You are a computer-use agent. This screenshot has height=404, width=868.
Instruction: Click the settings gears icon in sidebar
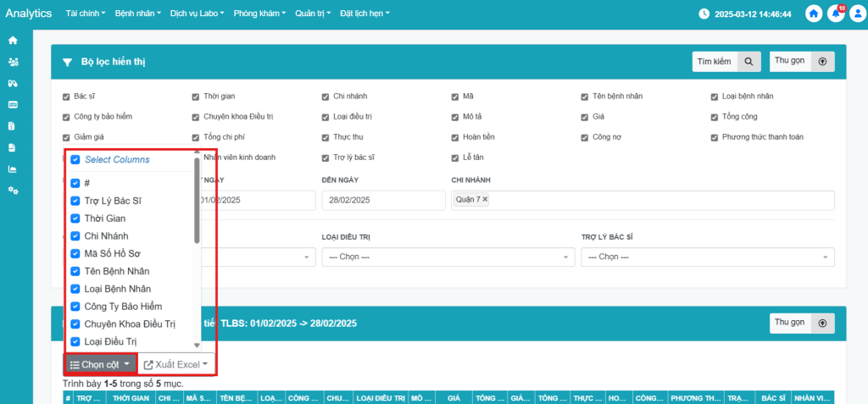coord(13,190)
